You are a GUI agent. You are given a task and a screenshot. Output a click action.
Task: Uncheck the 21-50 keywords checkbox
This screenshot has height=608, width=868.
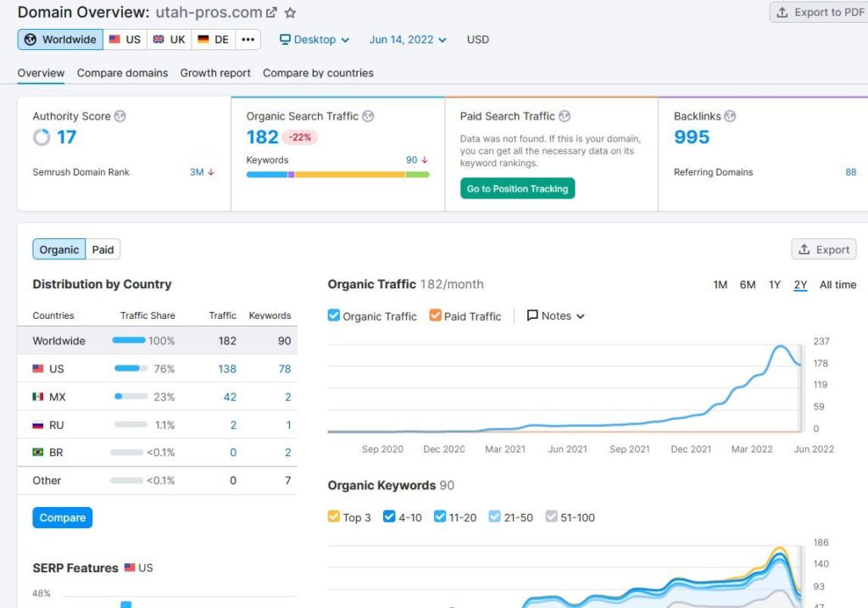[x=494, y=516]
